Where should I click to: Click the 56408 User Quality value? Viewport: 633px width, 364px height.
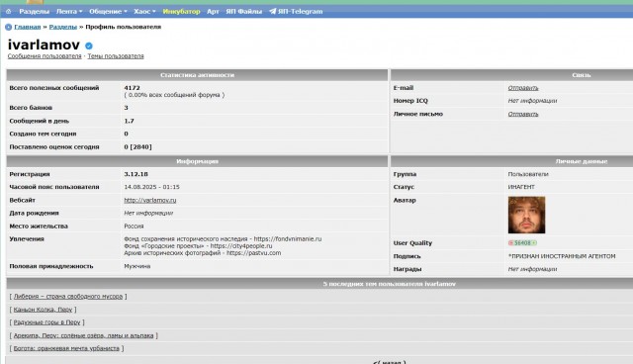pyautogui.click(x=522, y=243)
